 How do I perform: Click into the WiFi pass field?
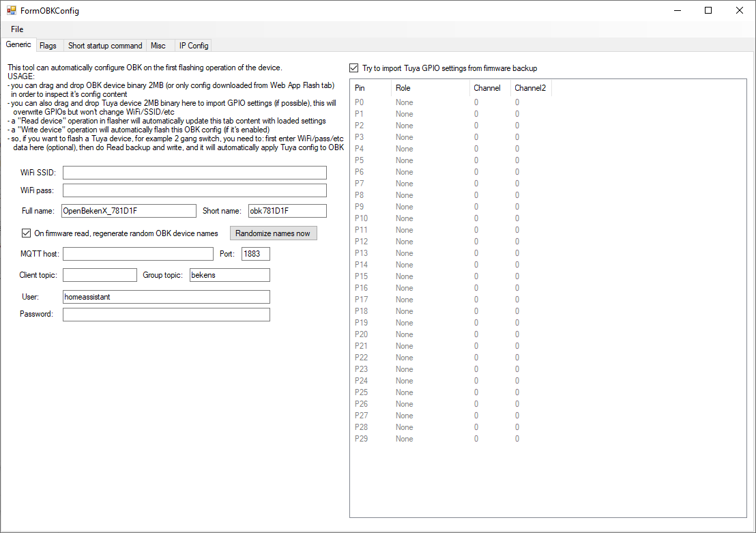coord(194,190)
